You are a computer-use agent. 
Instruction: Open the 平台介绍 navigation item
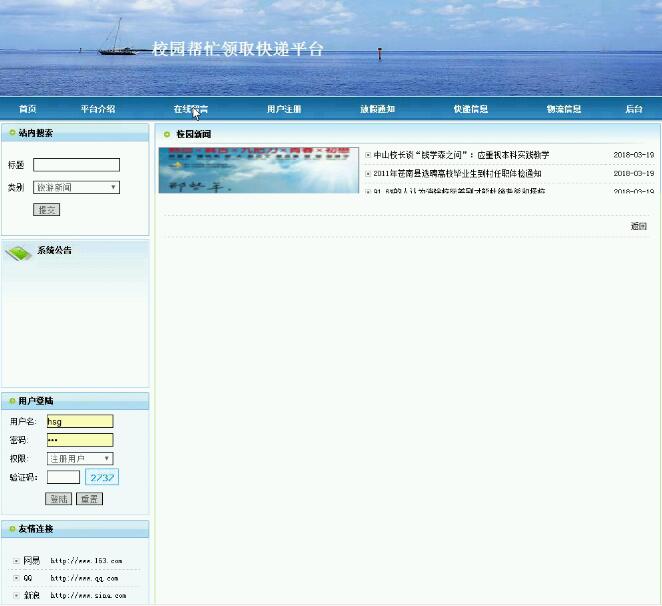tap(98, 109)
